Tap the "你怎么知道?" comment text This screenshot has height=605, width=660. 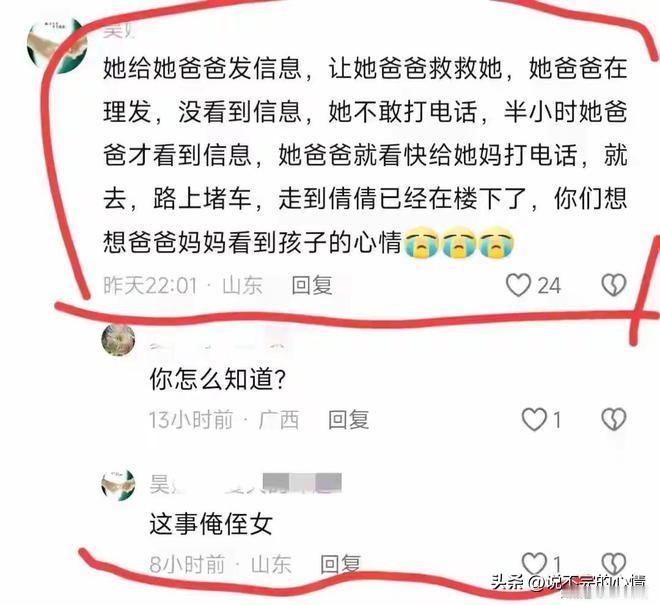click(x=218, y=379)
